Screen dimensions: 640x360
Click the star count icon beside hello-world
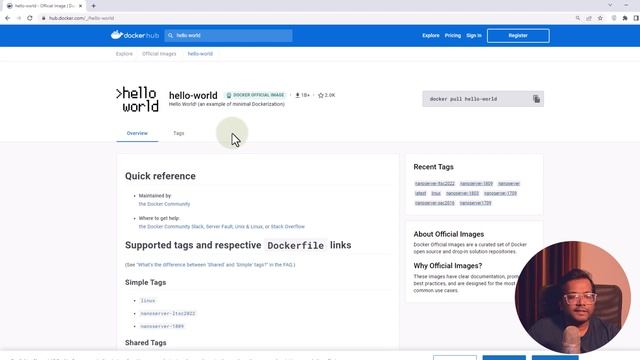320,95
